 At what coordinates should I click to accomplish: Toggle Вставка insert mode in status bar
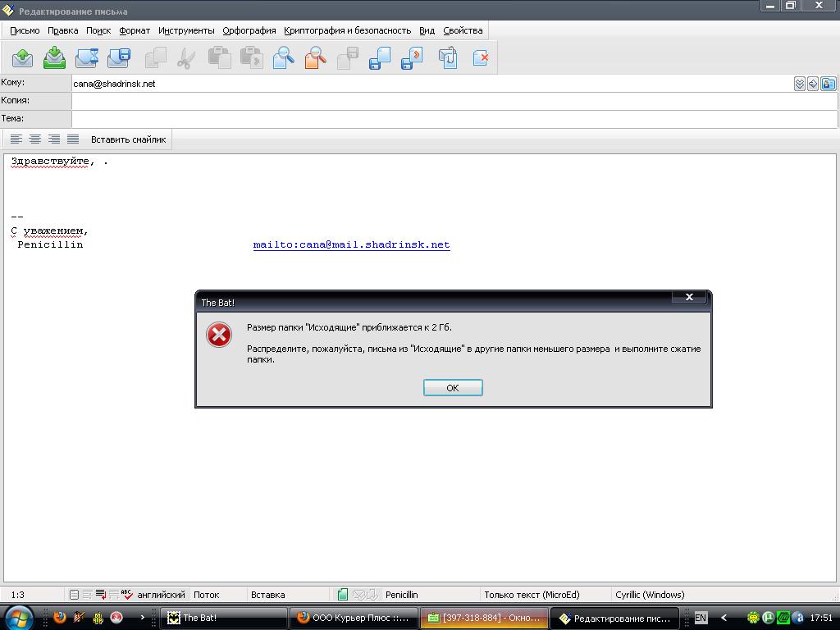click(268, 595)
